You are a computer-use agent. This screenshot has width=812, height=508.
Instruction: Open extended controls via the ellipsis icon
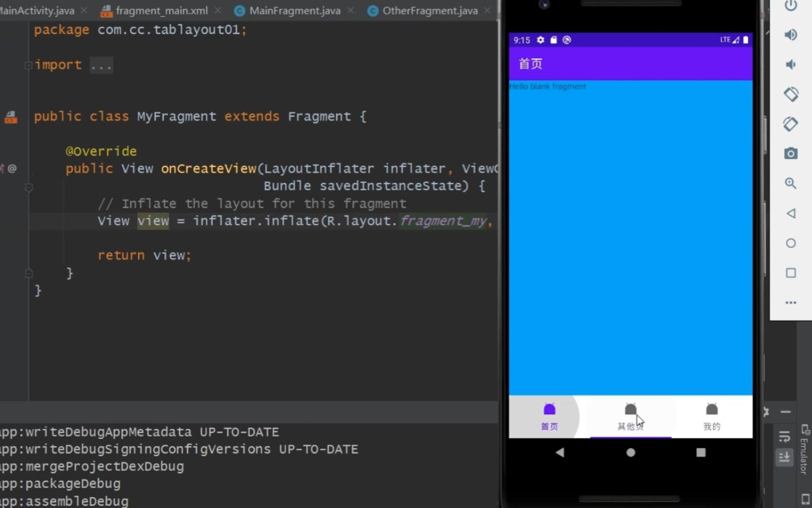click(791, 303)
